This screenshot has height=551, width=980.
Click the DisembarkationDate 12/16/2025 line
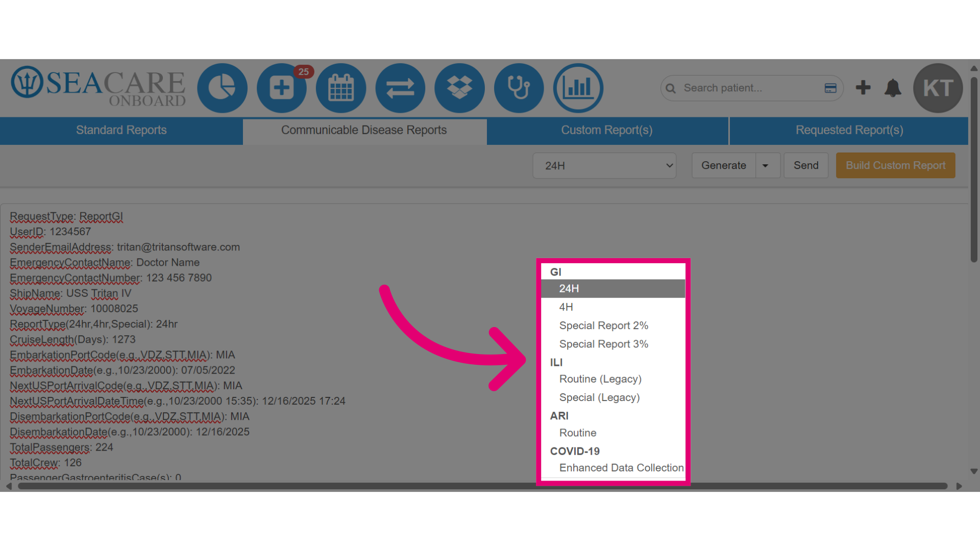pyautogui.click(x=130, y=432)
